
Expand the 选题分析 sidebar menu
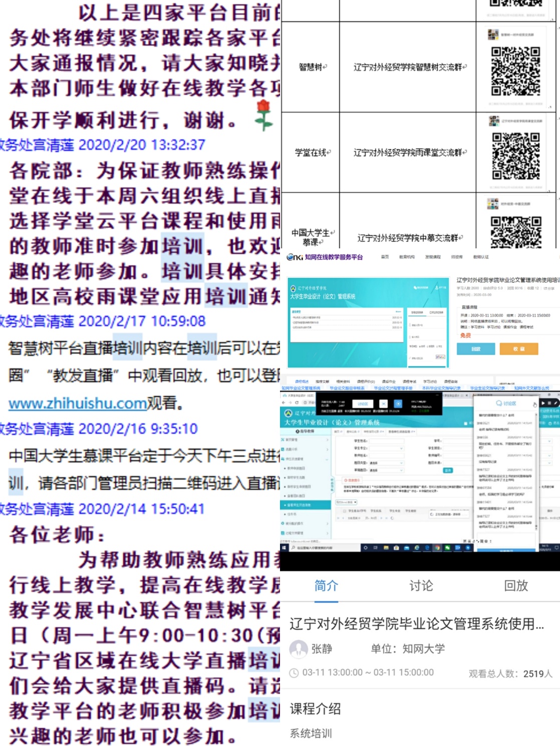305,449
